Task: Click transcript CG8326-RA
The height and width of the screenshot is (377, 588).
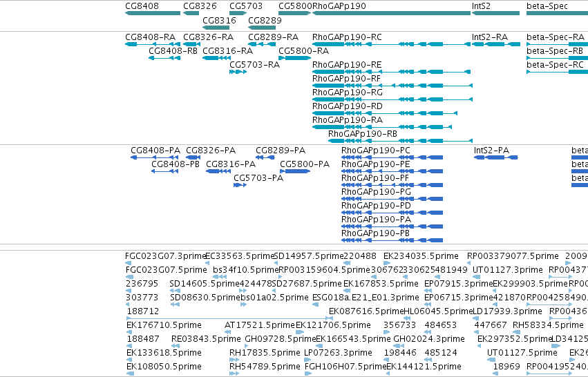Action: [x=191, y=44]
